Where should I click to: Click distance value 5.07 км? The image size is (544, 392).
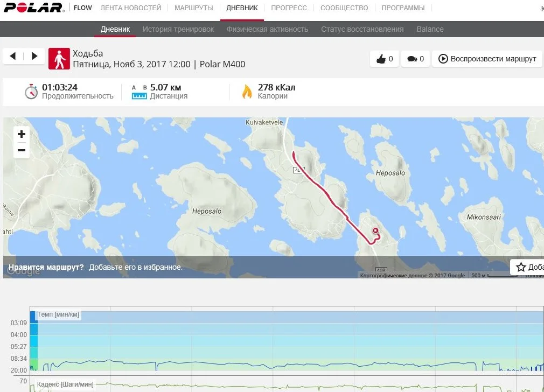(x=165, y=87)
